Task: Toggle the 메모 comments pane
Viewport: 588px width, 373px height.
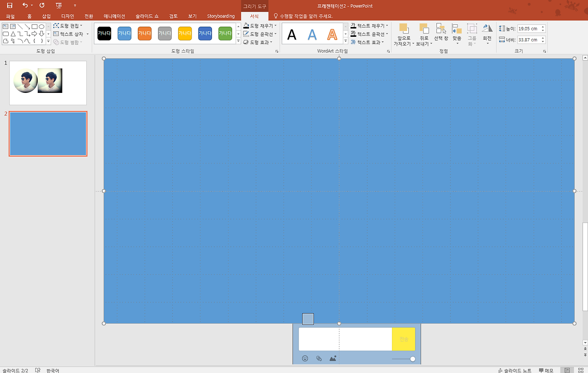Action: click(x=546, y=370)
